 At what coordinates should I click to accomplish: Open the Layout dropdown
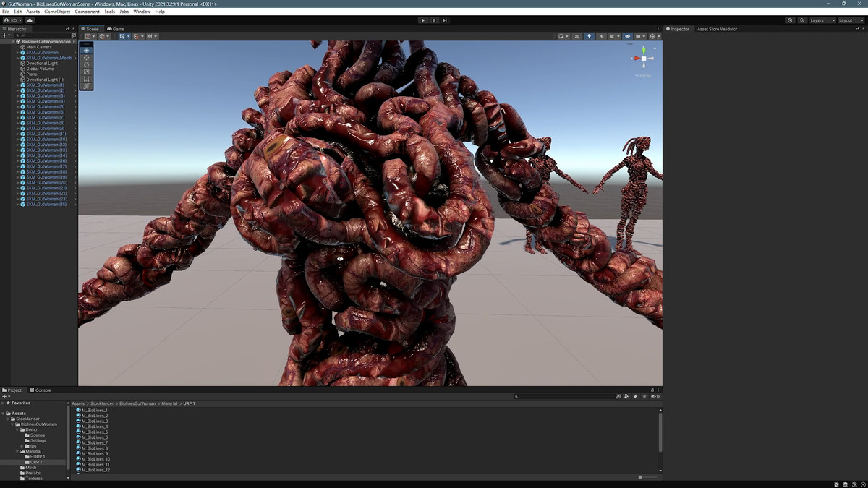tap(850, 20)
